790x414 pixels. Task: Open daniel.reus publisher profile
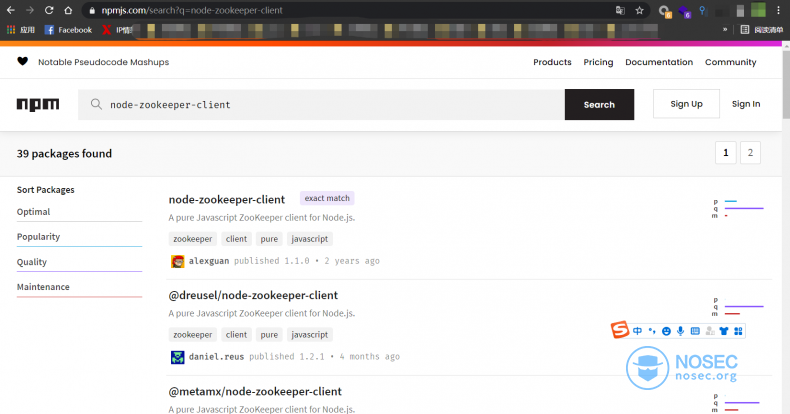coord(216,357)
